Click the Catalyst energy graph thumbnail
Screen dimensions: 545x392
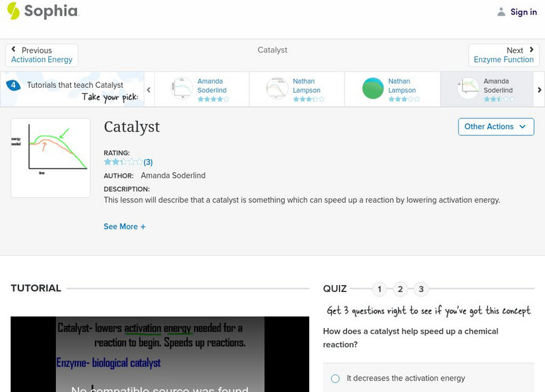[50, 157]
